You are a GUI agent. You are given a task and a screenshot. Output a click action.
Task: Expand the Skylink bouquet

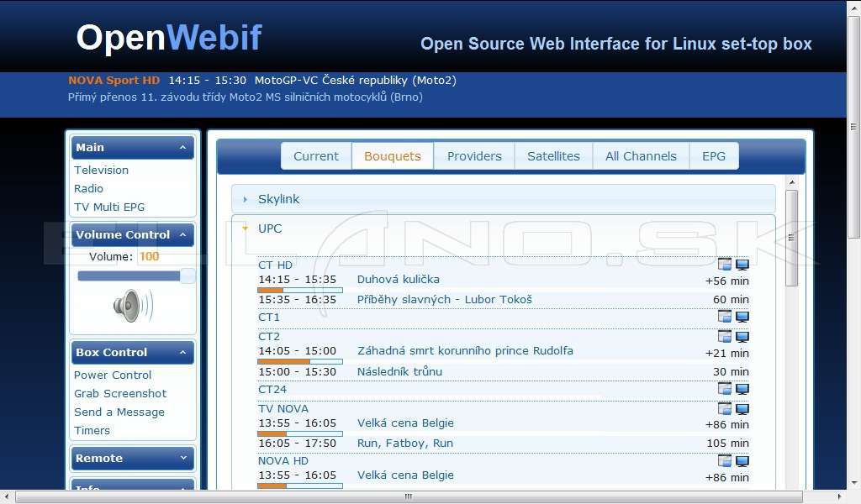(503, 199)
